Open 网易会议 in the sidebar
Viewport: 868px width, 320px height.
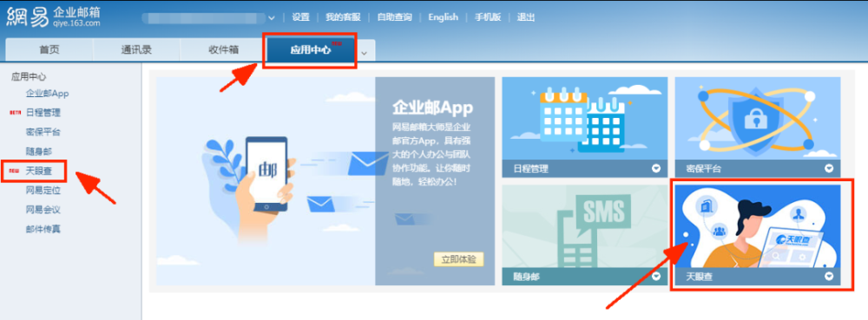(x=43, y=210)
